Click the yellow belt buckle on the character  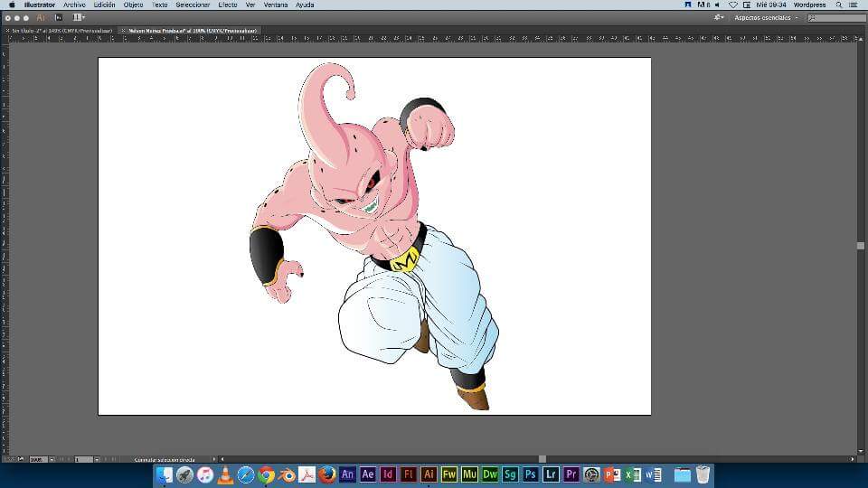406,261
